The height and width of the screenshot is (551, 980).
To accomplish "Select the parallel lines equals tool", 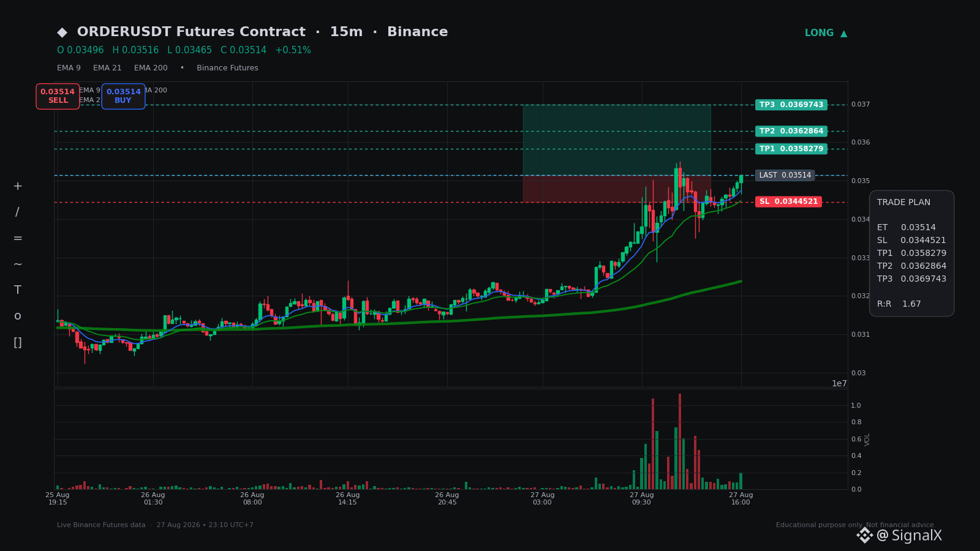I will point(18,238).
